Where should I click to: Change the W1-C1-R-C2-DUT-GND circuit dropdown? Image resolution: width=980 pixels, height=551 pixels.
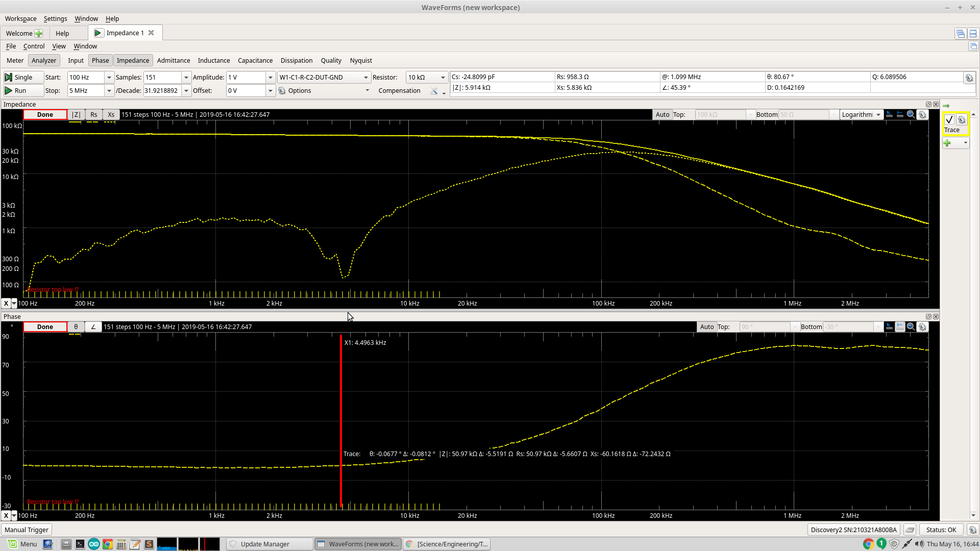pyautogui.click(x=324, y=77)
